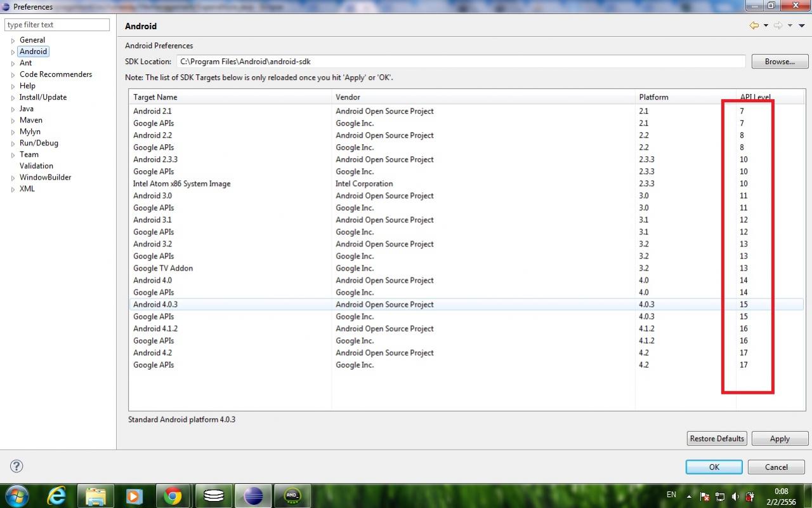The height and width of the screenshot is (508, 812).
Task: Select the Help preferences item
Action: point(27,86)
